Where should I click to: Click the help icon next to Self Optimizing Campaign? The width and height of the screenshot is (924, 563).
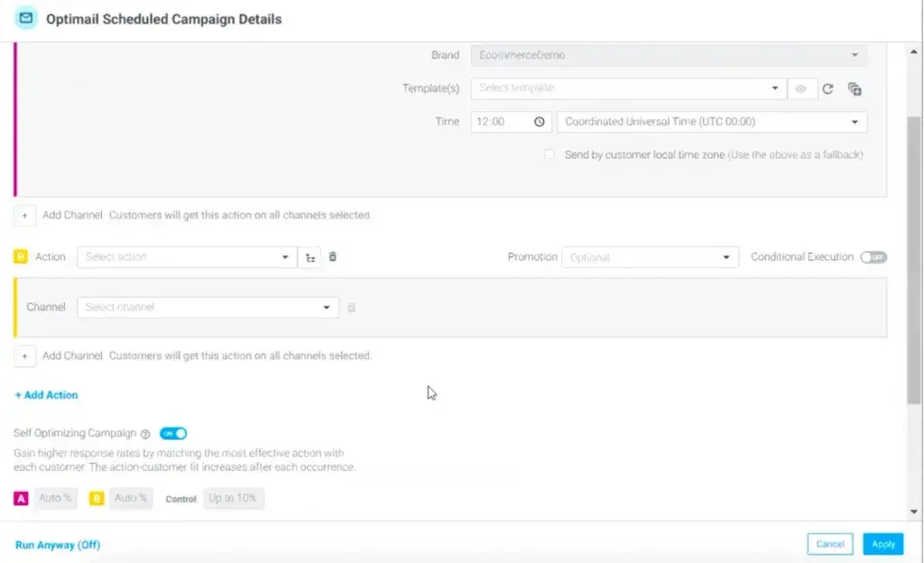pyautogui.click(x=145, y=434)
